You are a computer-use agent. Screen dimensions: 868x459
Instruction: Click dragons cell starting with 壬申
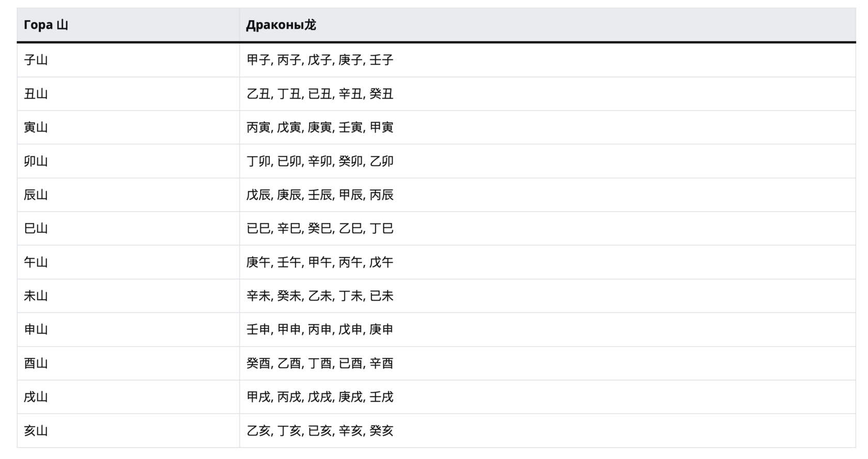point(320,329)
